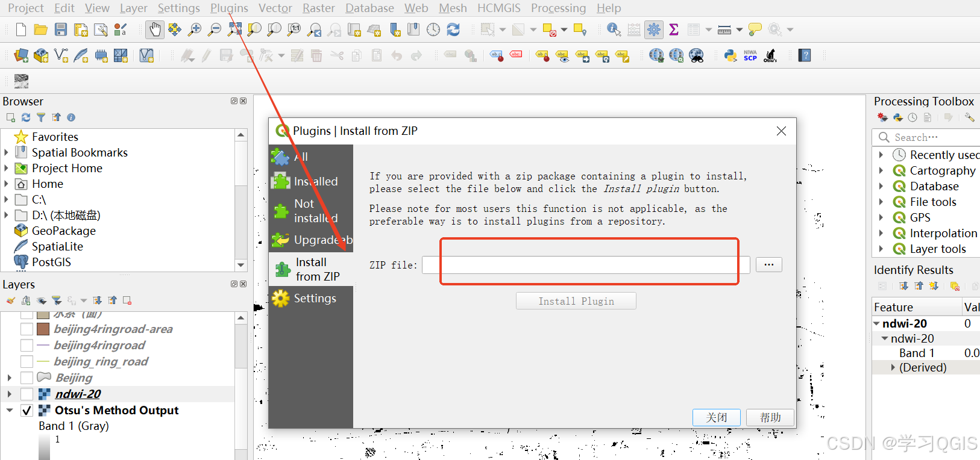Expand the GPS toolbox group
Screen dimensions: 980x460
[881, 218]
